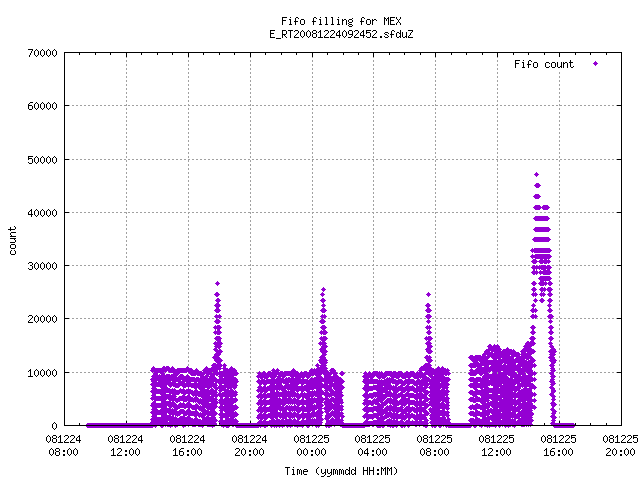Click the chart title 'Fifo filling for MEX'
The height and width of the screenshot is (480, 640).
[341, 21]
